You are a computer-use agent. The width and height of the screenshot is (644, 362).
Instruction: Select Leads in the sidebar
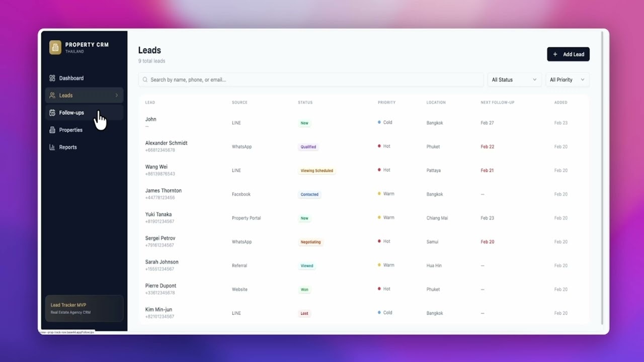tap(84, 95)
